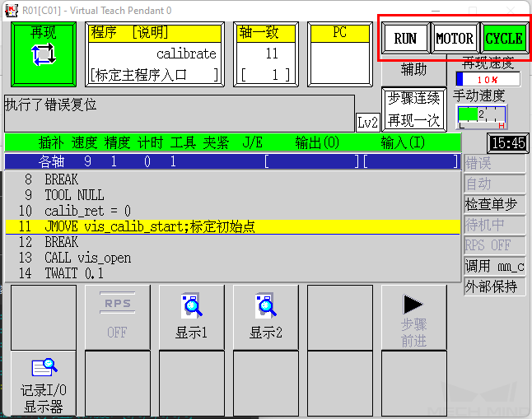Toggle the RUN button

[x=405, y=38]
